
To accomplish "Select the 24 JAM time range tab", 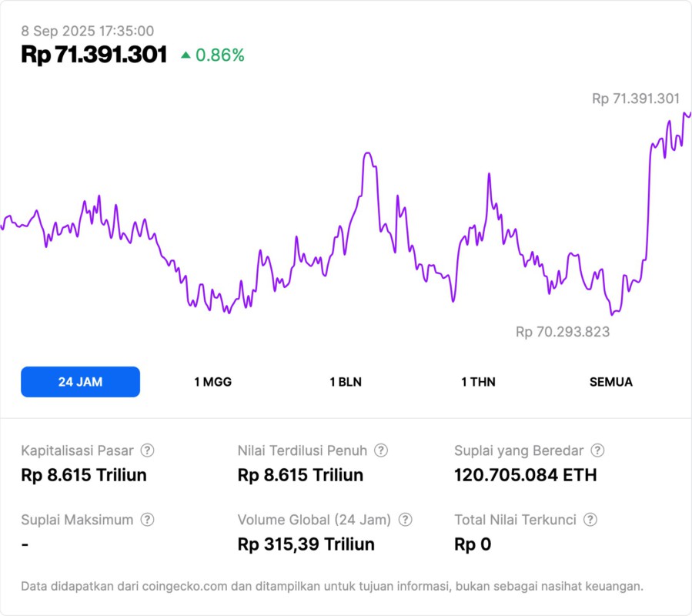I will pos(80,382).
